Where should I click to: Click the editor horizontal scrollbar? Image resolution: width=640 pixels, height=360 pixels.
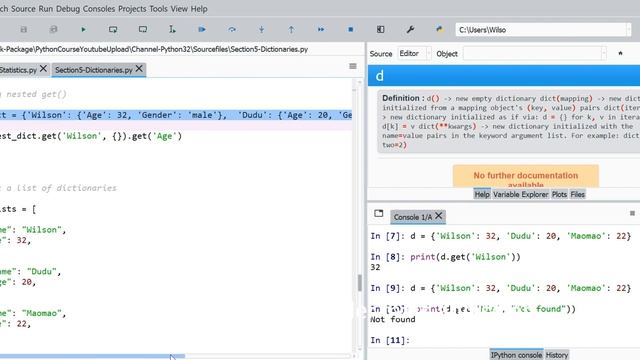pos(92,356)
